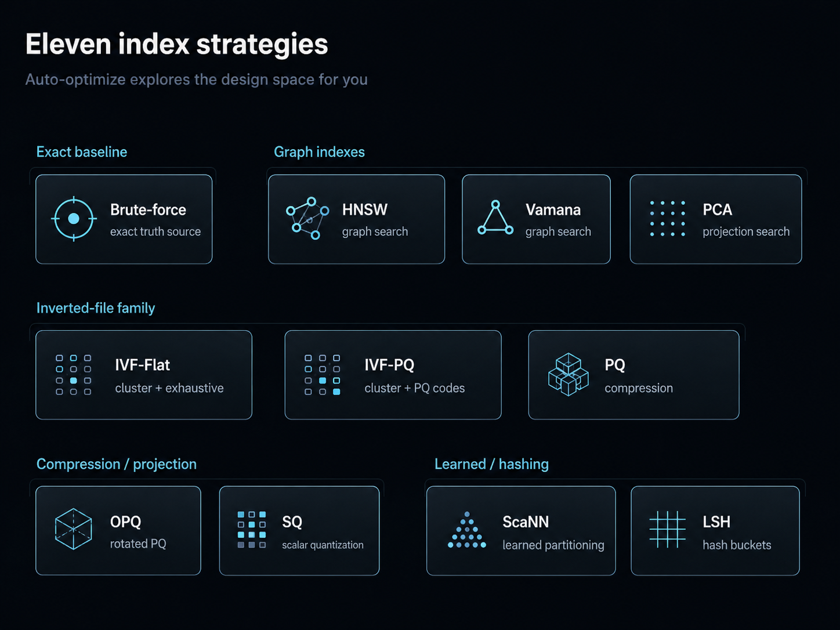840x630 pixels.
Task: Click the 'Inverted-file family' section heading
Action: [96, 308]
